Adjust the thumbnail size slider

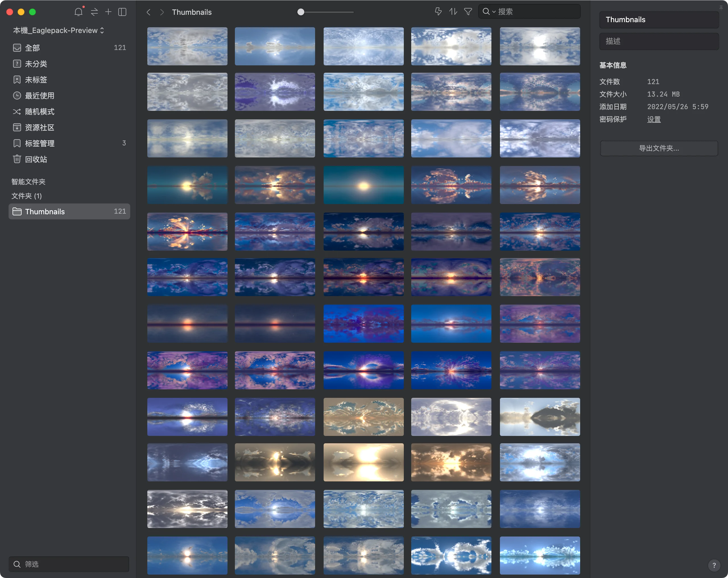point(326,12)
